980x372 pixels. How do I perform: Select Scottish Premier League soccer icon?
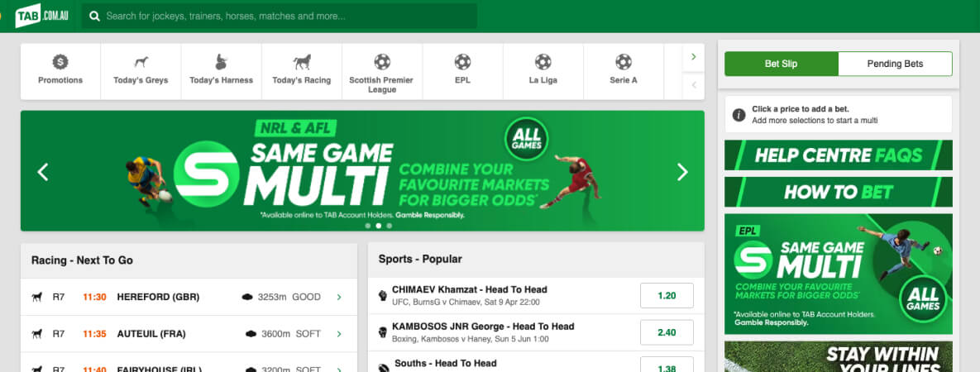click(382, 62)
